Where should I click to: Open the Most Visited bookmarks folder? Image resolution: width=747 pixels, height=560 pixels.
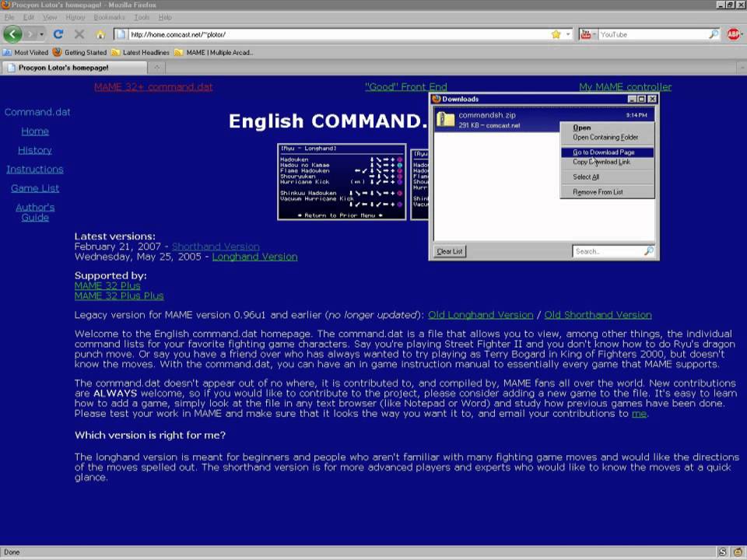click(26, 52)
